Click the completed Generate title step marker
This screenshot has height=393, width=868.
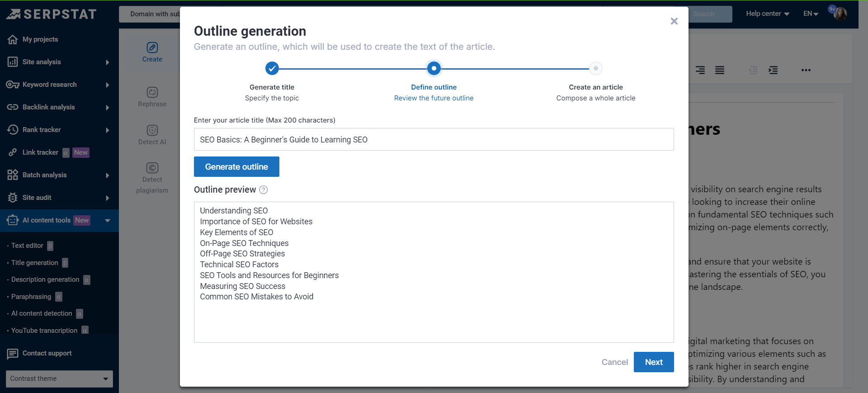click(x=272, y=68)
